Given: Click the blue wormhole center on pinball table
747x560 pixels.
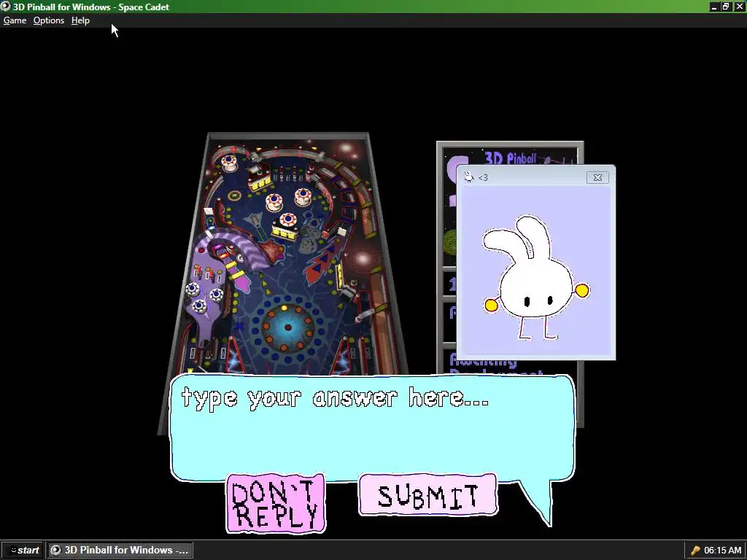Looking at the screenshot, I should 287,327.
